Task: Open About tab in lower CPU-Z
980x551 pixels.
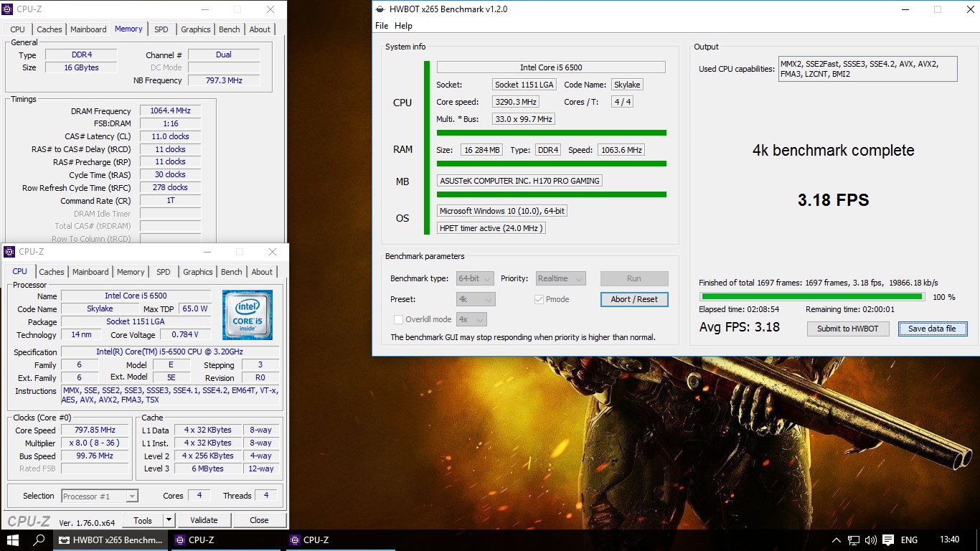Action: click(262, 272)
